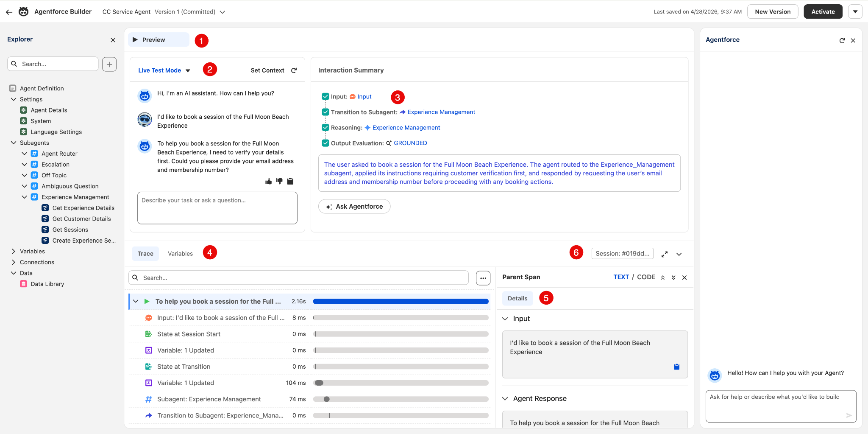
Task: Collapse the Subagents tree node
Action: 14,143
